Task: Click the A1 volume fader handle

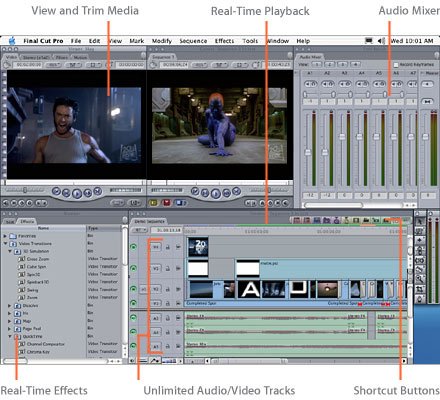Action: [x=308, y=152]
